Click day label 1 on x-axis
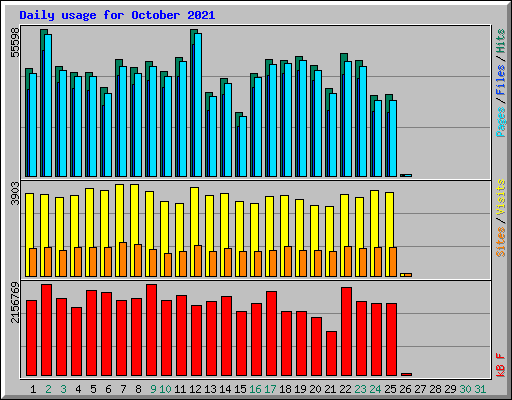Screen dimensions: 512x400 tap(33, 389)
